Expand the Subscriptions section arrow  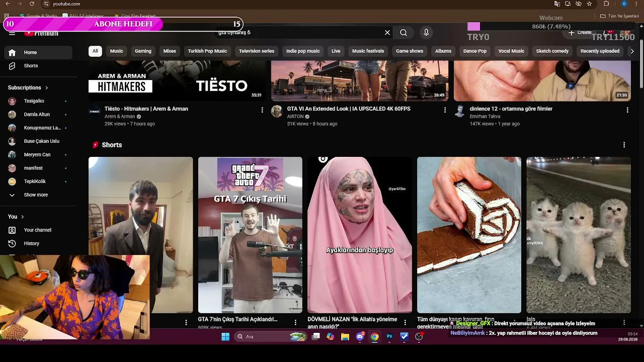(47, 88)
